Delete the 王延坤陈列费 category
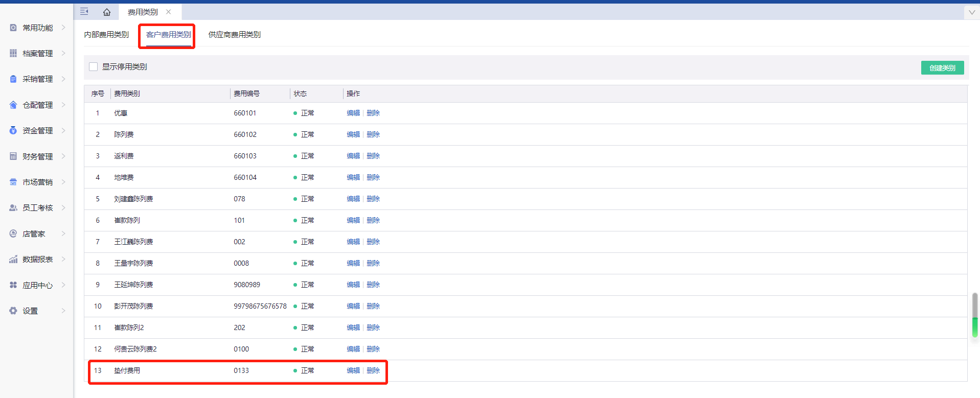 [x=373, y=285]
